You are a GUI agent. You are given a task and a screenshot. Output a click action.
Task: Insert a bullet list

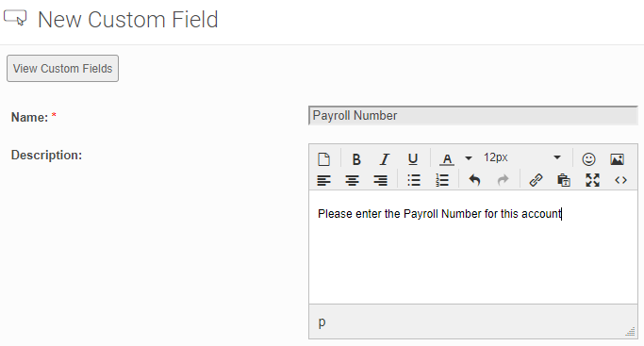[414, 180]
